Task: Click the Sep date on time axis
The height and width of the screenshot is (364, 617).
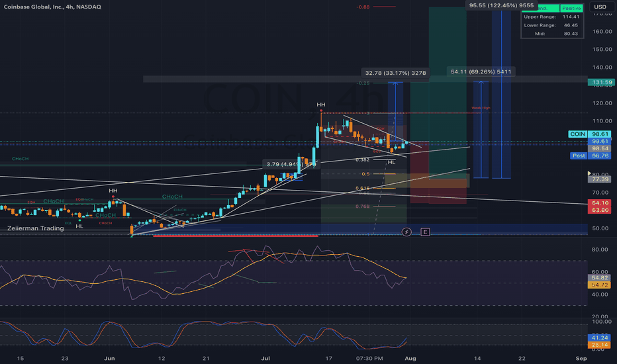Action: pos(581,359)
